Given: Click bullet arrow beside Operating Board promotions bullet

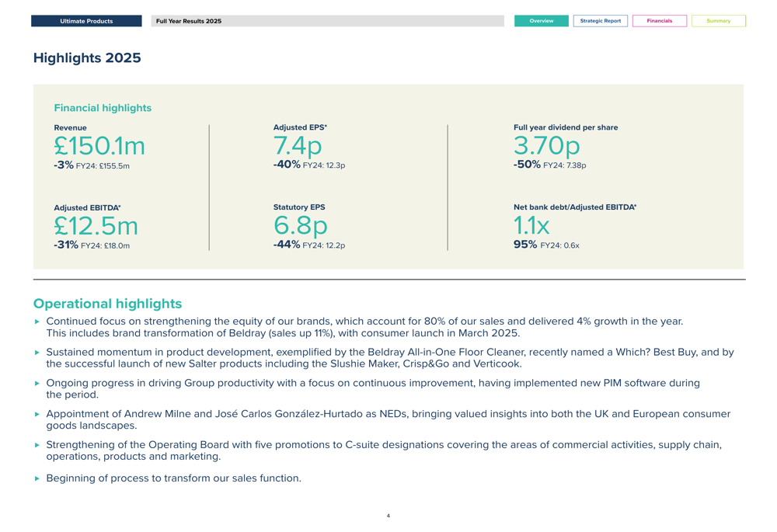Looking at the screenshot, I should click(36, 445).
